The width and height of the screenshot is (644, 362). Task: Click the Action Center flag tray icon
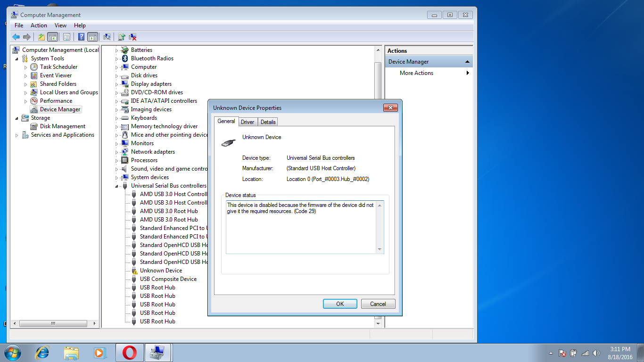[562, 353]
